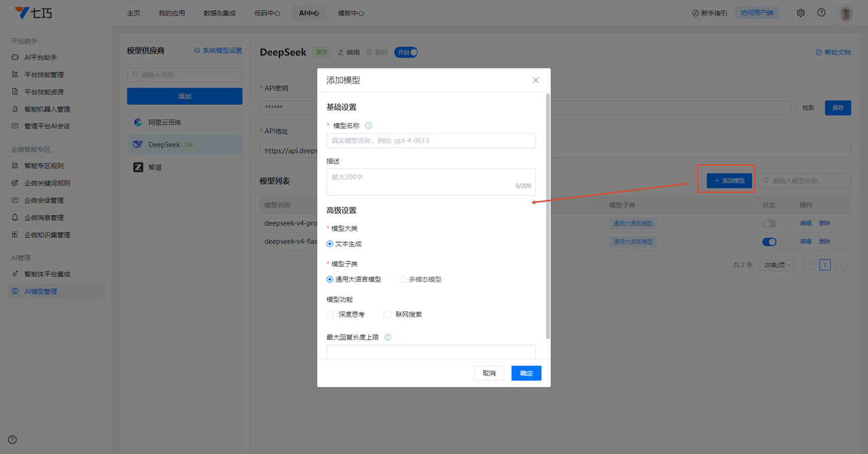Screen dimensions: 868x454
Task: Select the DeepSeek provider
Action: pyautogui.click(x=184, y=145)
